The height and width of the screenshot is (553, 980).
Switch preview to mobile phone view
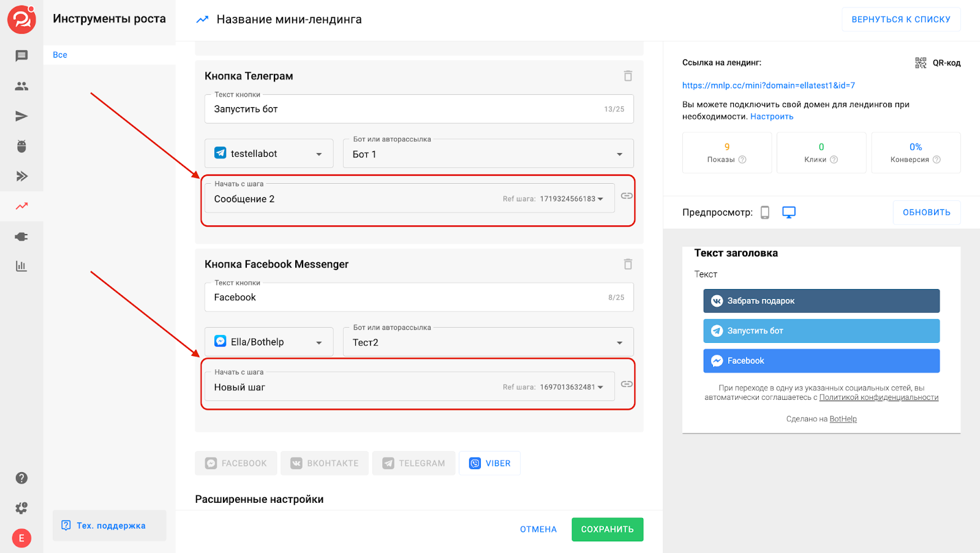[x=764, y=213]
